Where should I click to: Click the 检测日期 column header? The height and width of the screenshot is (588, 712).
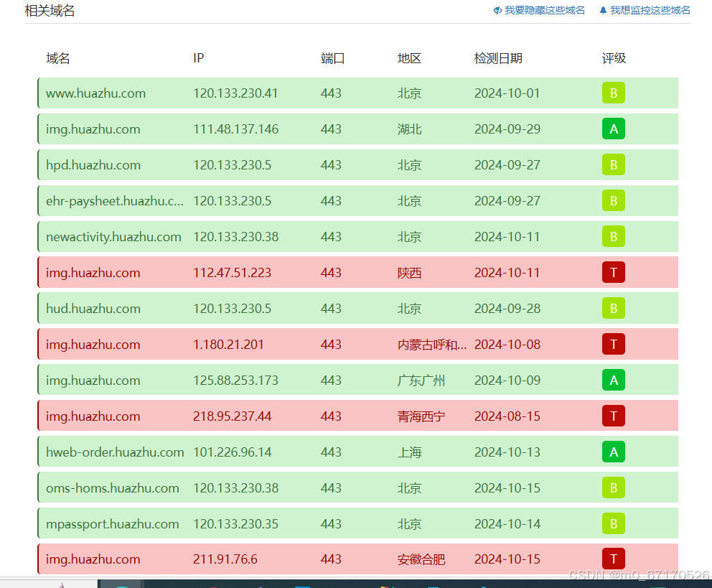pyautogui.click(x=498, y=58)
